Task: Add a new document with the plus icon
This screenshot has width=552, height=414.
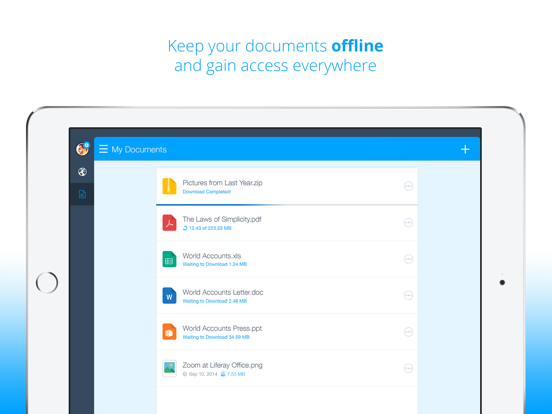Action: (x=465, y=149)
